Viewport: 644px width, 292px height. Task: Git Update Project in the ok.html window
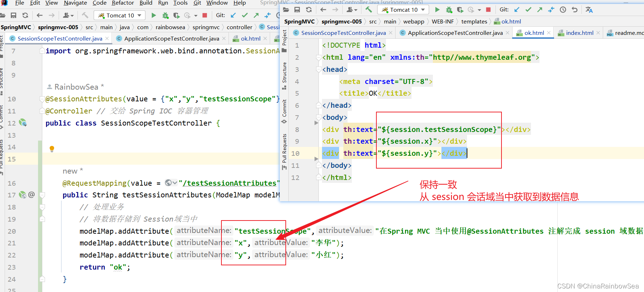click(x=517, y=10)
